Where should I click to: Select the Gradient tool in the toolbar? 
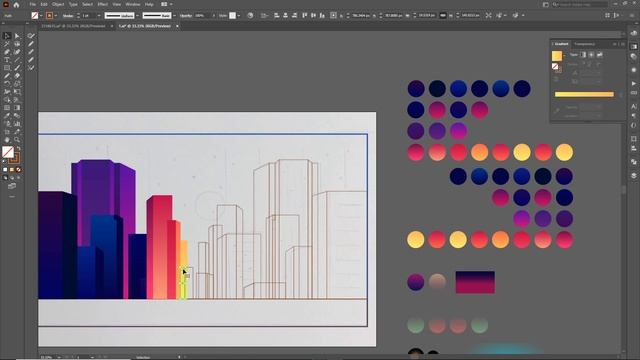(17, 108)
